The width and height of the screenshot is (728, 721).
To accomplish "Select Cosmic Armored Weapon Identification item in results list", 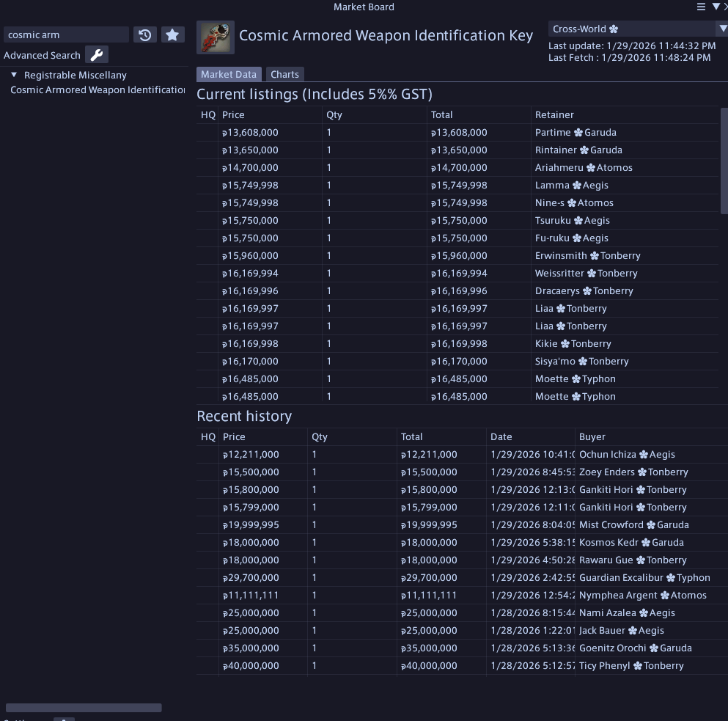I will coord(98,89).
